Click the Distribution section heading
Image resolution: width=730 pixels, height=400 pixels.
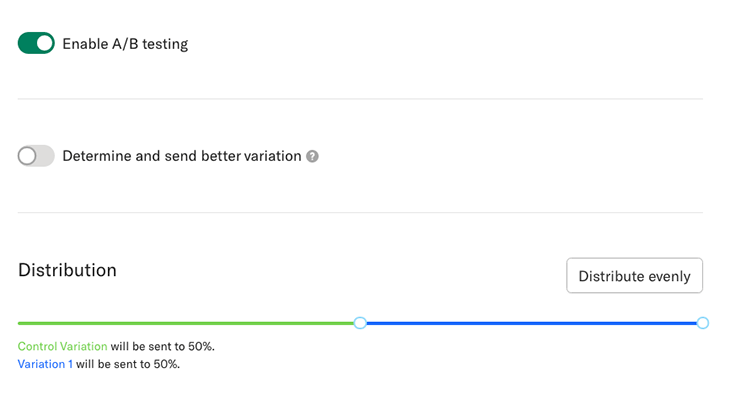click(x=67, y=270)
